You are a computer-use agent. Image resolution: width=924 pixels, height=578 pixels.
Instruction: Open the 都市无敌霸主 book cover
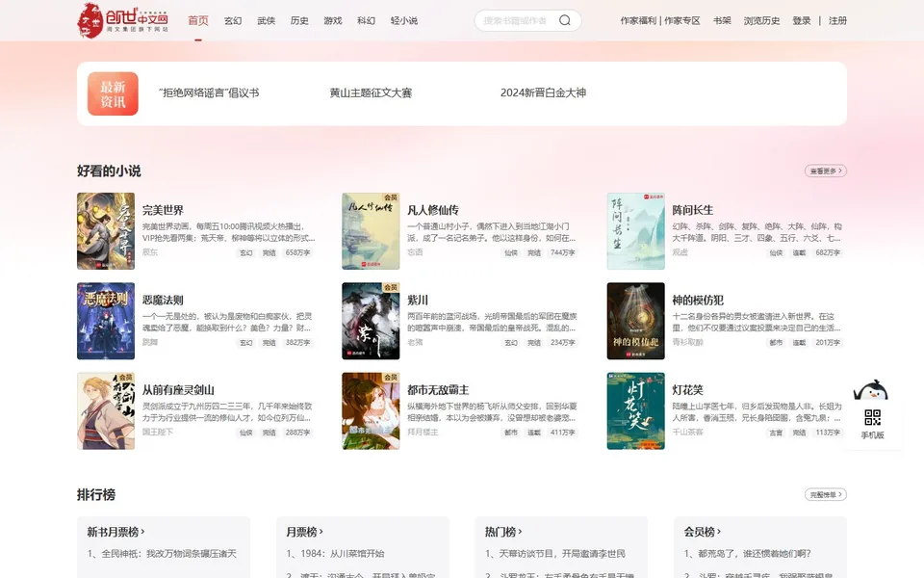click(371, 411)
